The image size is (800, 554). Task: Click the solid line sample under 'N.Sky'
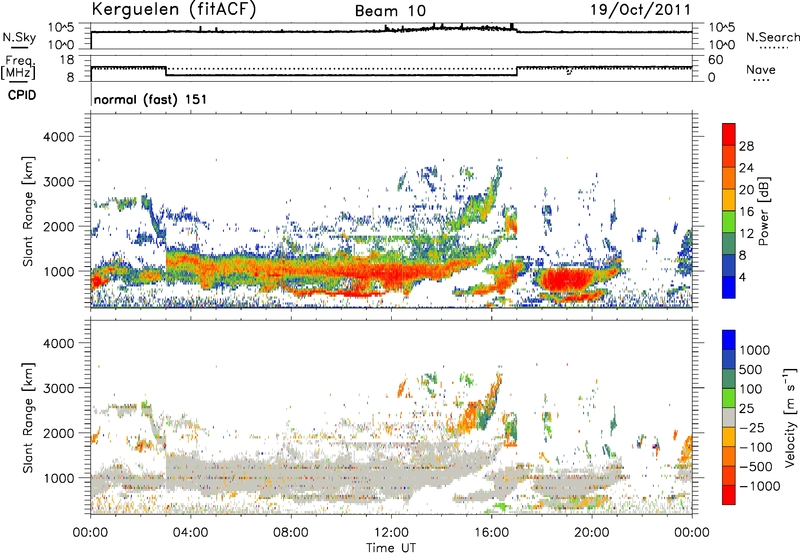click(19, 48)
